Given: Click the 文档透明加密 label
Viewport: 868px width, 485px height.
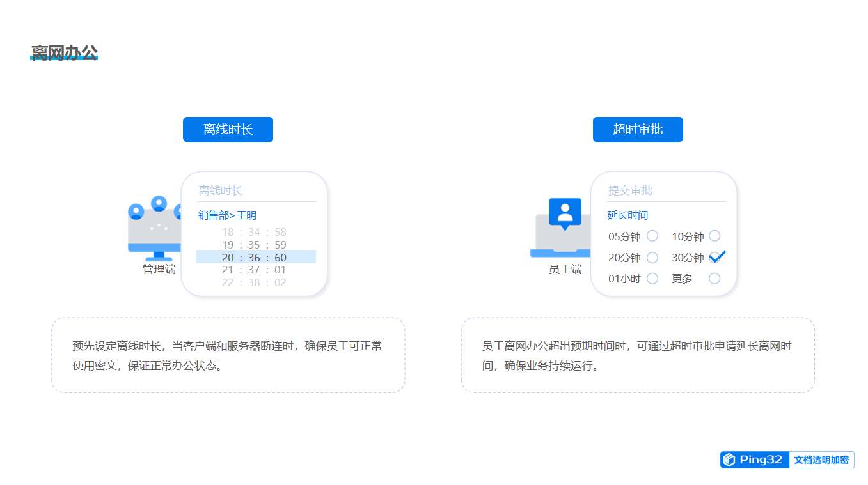Looking at the screenshot, I should [821, 460].
